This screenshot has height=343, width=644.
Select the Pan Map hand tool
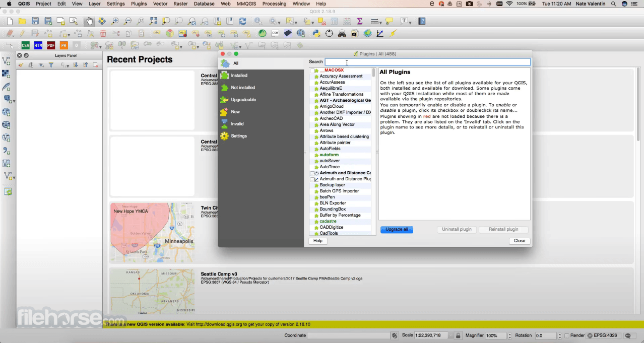pyautogui.click(x=89, y=21)
